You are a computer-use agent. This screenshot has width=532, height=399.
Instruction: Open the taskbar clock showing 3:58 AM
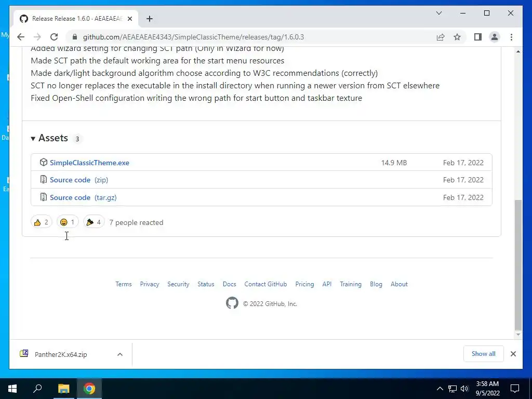coord(487,389)
